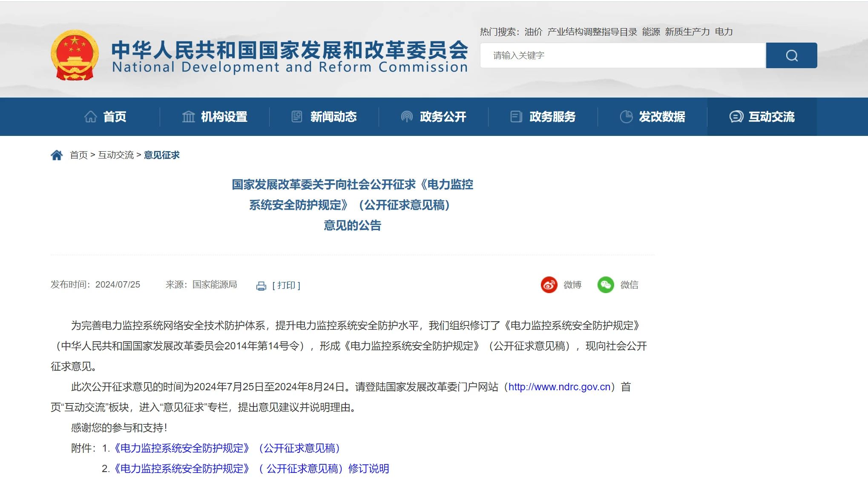Open the 新闻动态 menu
Viewport: 868px width, 504px height.
coord(333,117)
